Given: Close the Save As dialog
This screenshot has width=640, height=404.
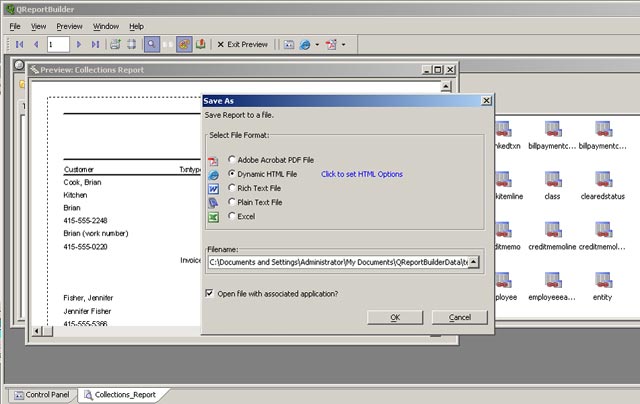Looking at the screenshot, I should click(486, 101).
